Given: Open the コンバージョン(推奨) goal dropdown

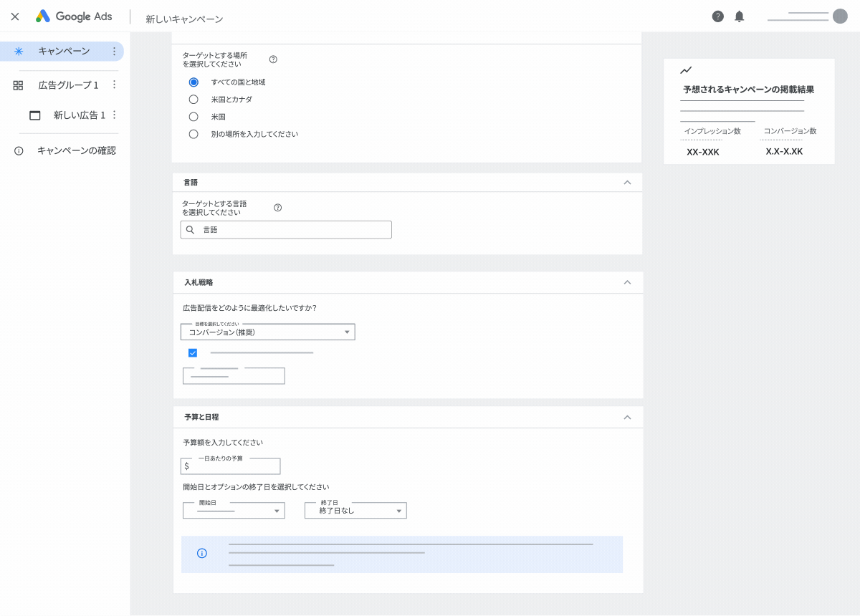Looking at the screenshot, I should pyautogui.click(x=268, y=332).
